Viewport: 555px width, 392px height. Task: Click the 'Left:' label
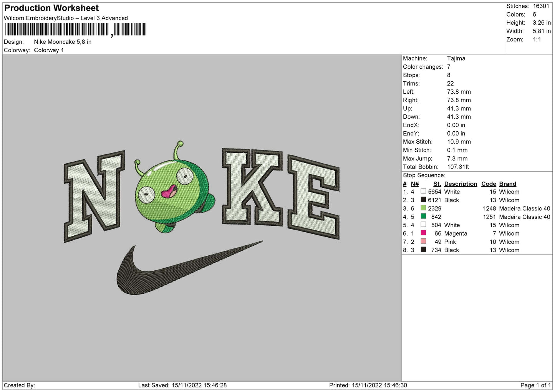(x=409, y=92)
